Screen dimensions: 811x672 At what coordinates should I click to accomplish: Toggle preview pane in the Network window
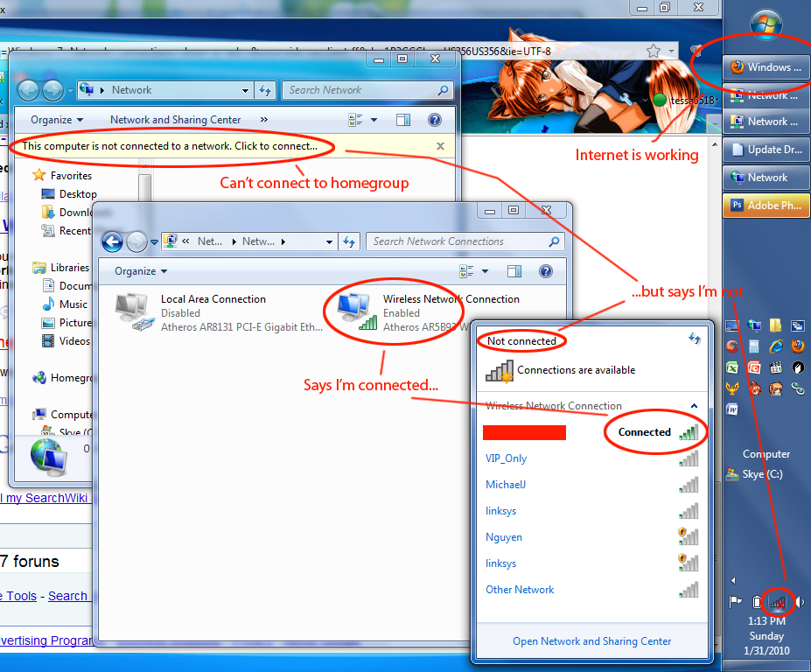[403, 120]
